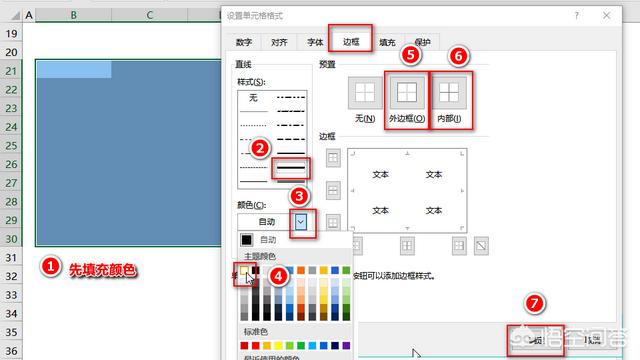
Task: Select row 36 header
Action: point(11,351)
